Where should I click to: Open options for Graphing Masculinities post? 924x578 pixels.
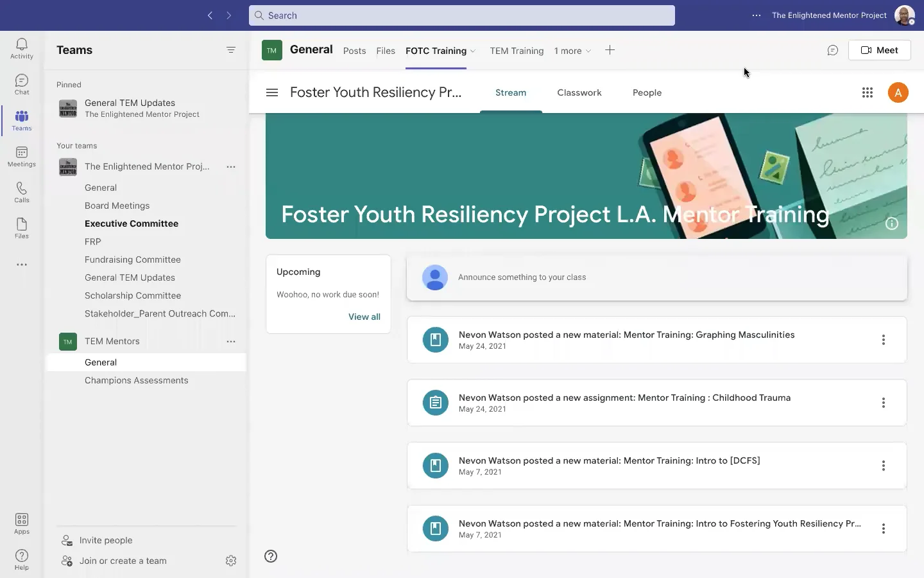884,340
